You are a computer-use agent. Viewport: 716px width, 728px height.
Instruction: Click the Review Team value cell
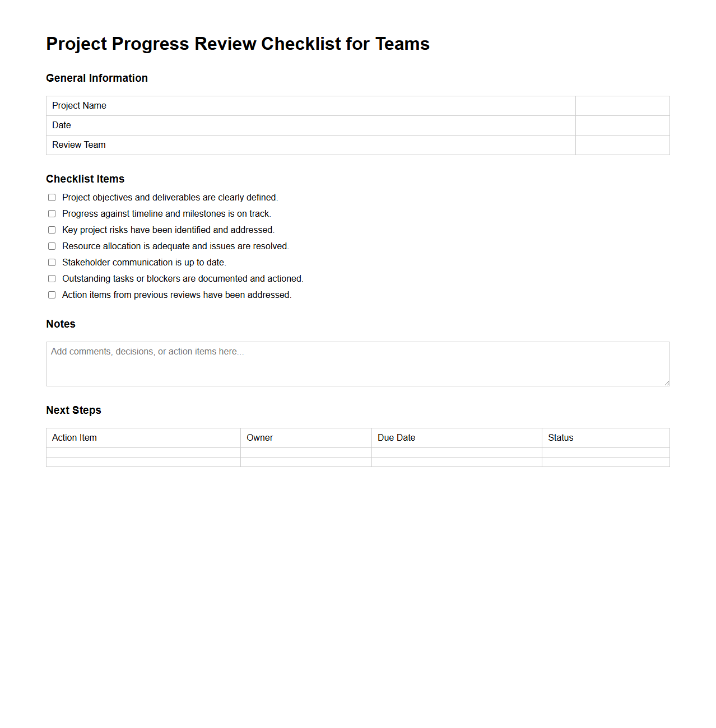[622, 144]
